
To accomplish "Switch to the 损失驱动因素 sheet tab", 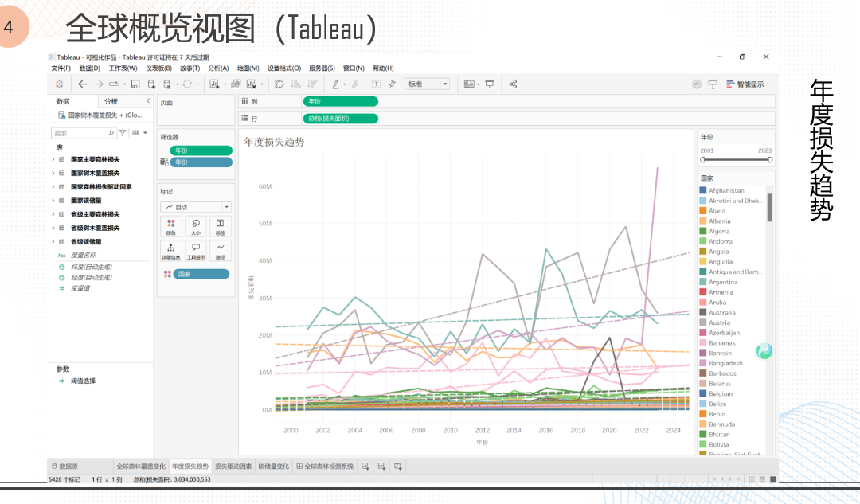I will (233, 466).
